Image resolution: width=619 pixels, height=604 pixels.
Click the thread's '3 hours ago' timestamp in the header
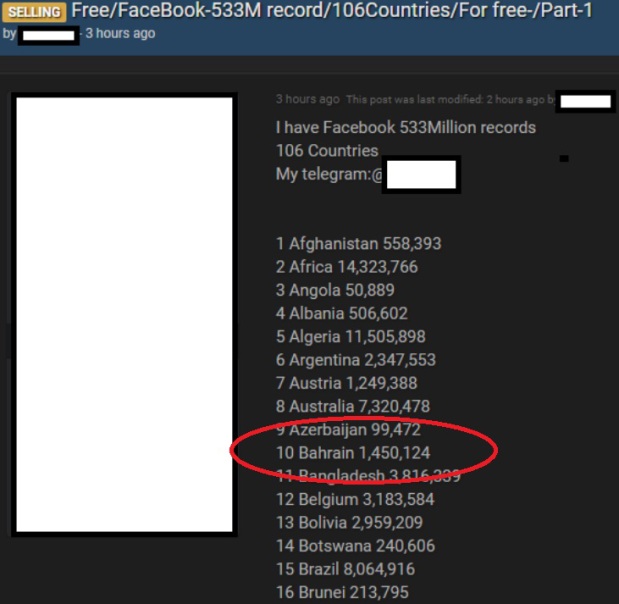120,34
